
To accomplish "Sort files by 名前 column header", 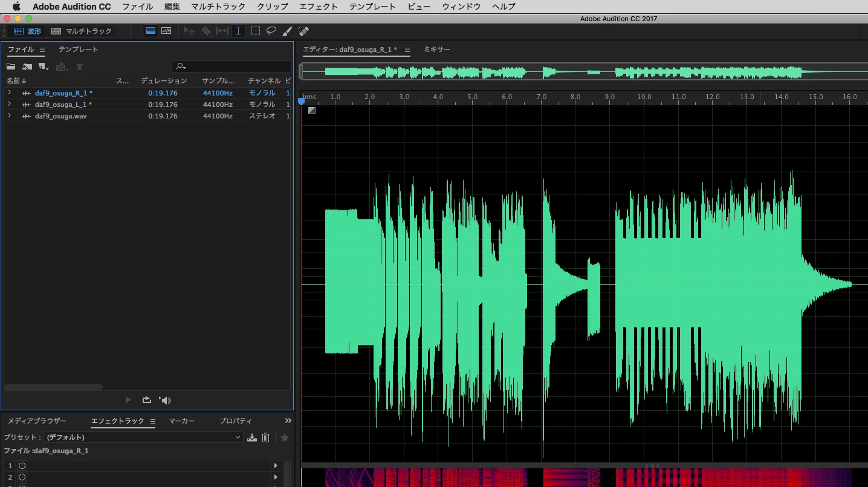I will click(16, 81).
